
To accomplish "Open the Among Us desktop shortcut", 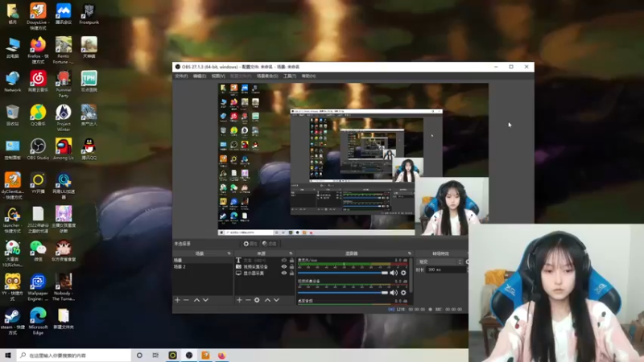I will (64, 149).
